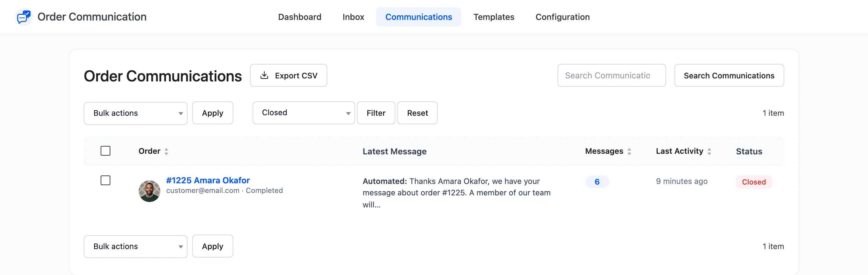Go to the Dashboard tab

[x=300, y=17]
